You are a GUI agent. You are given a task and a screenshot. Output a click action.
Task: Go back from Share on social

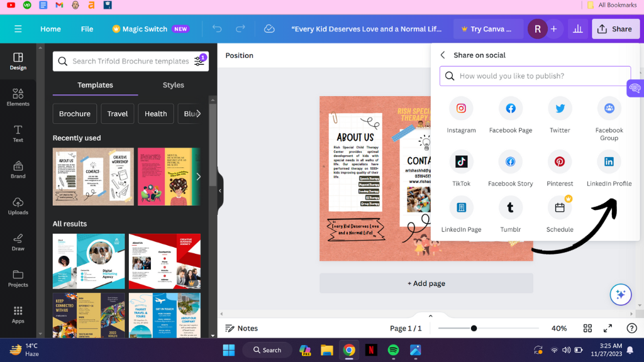(443, 55)
